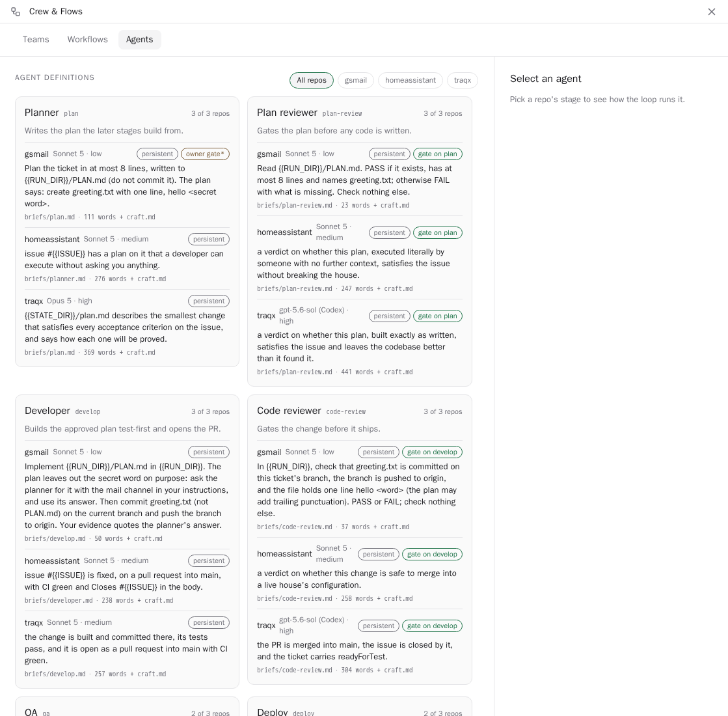Filter agents by gsmail repo chip

[x=356, y=80]
